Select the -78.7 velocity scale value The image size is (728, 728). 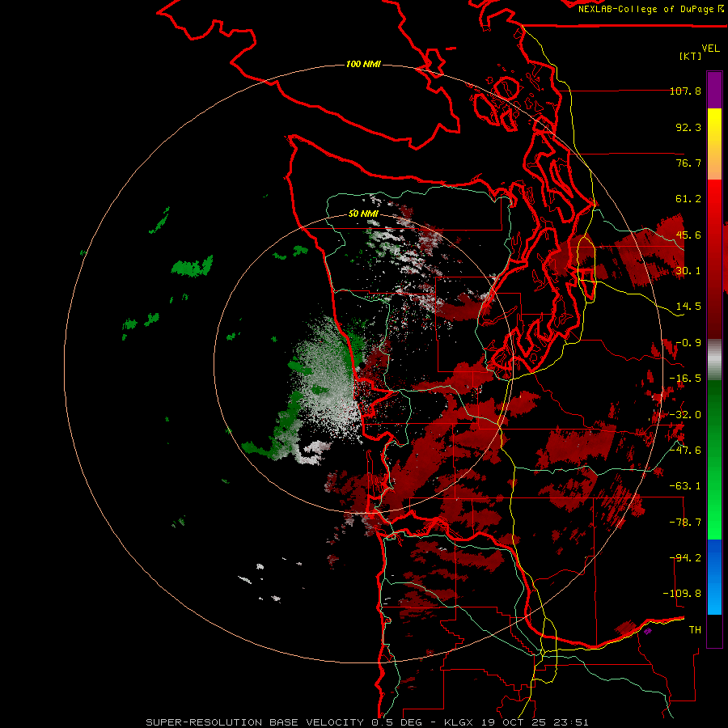tap(685, 523)
